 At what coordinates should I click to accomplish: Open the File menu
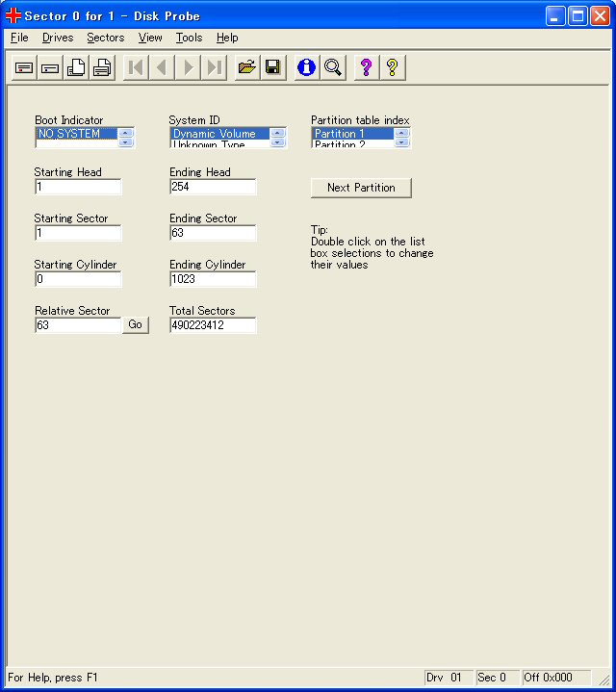tap(19, 38)
